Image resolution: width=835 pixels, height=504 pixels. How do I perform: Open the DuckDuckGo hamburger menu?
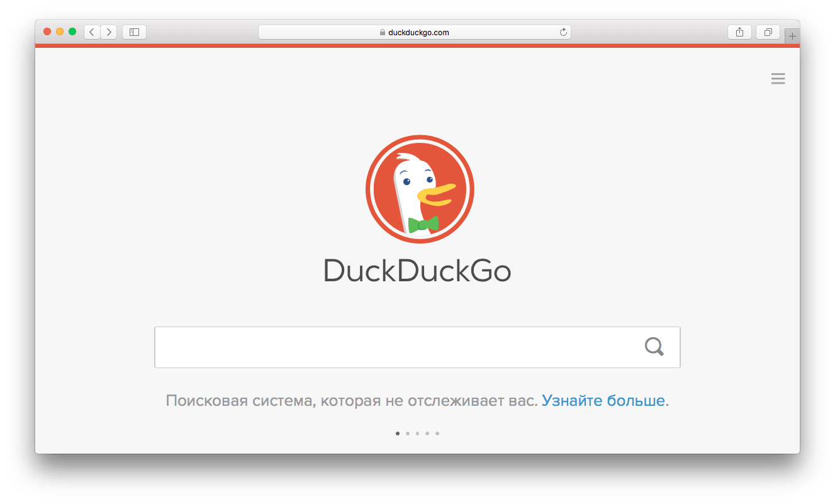click(x=778, y=79)
